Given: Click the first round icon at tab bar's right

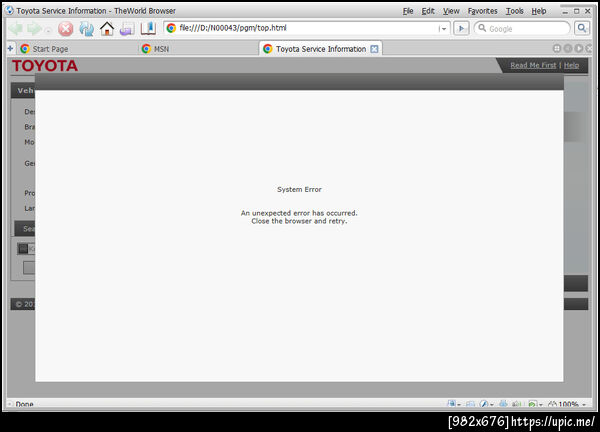Looking at the screenshot, I should (557, 48).
